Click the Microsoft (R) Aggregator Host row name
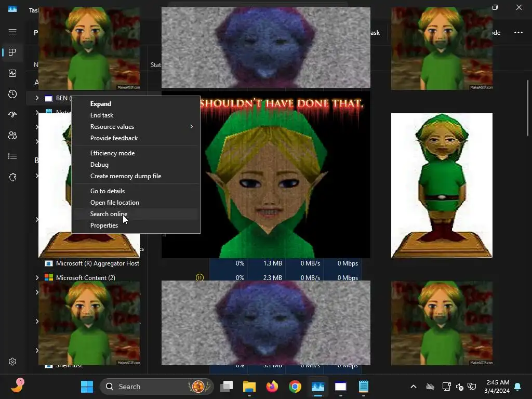Screen dimensions: 532x399 click(x=97, y=263)
